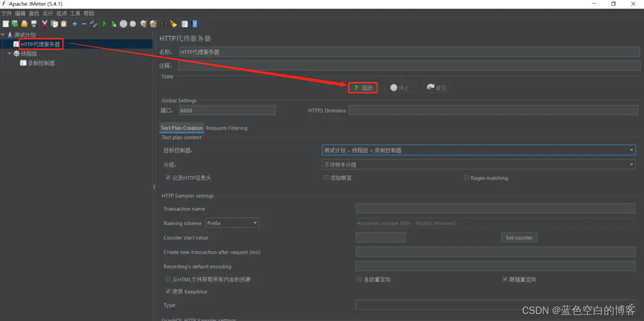Viewport: 644px width, 321px height.
Task: Select 线程组 in the tree
Action: pos(29,54)
